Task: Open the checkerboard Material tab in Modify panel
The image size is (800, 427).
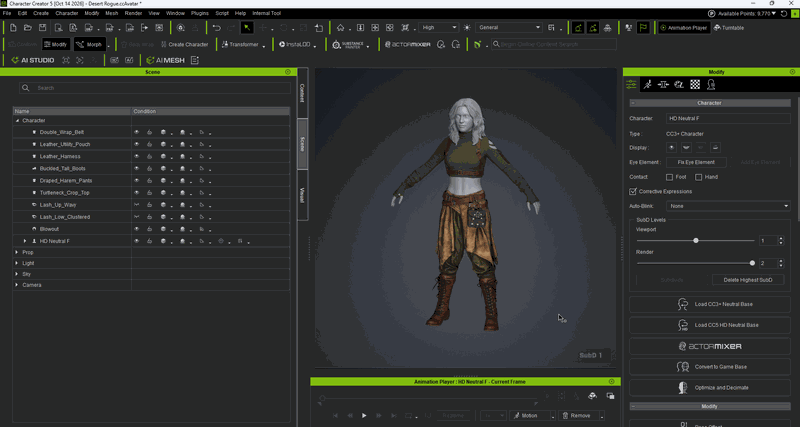Action: [x=695, y=85]
